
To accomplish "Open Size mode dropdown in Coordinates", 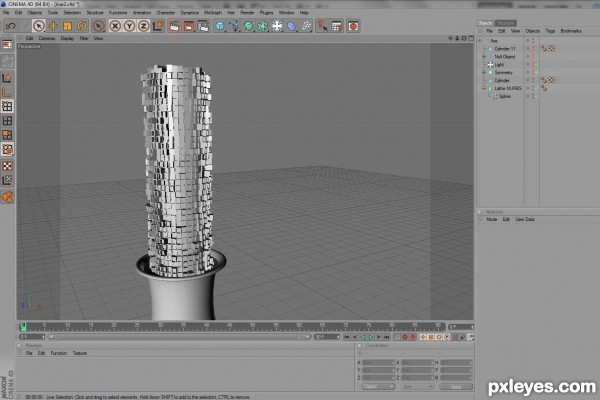I will pos(417,387).
